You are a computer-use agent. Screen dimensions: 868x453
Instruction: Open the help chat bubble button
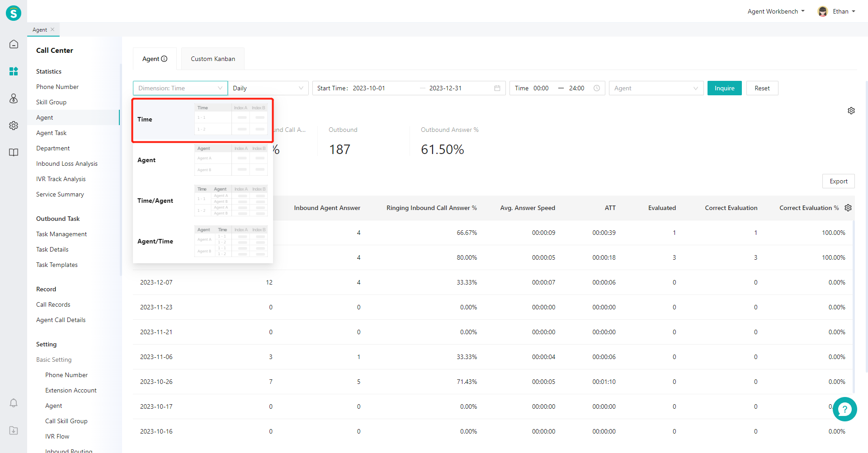tap(845, 409)
